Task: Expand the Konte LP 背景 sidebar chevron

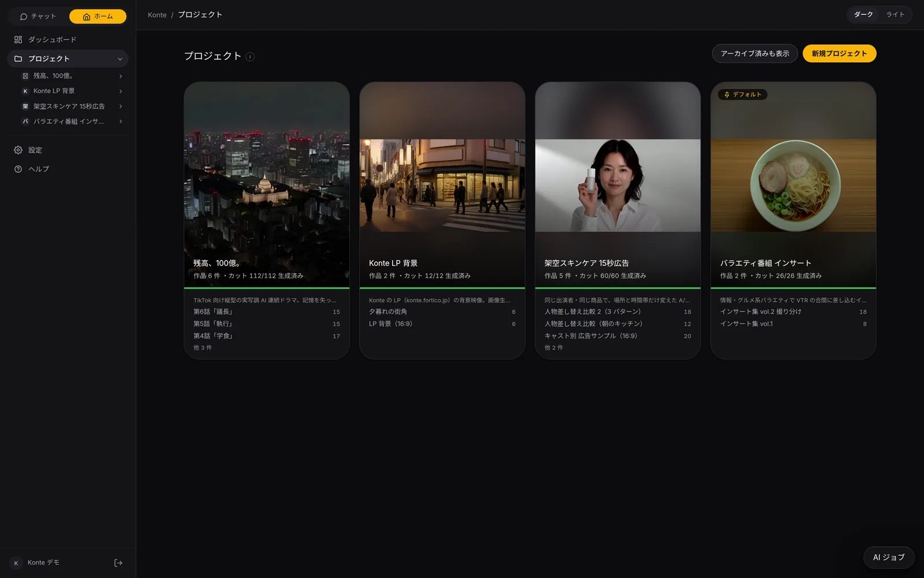Action: pyautogui.click(x=121, y=91)
